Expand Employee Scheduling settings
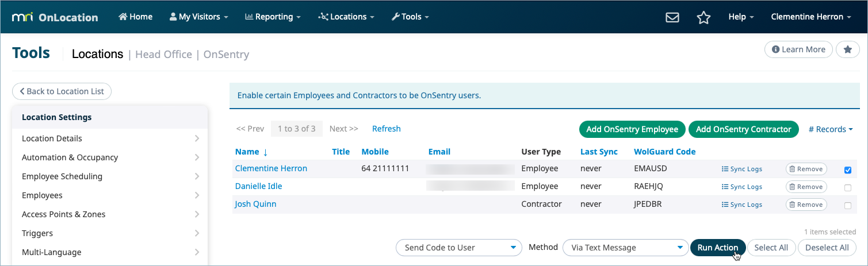 click(110, 176)
